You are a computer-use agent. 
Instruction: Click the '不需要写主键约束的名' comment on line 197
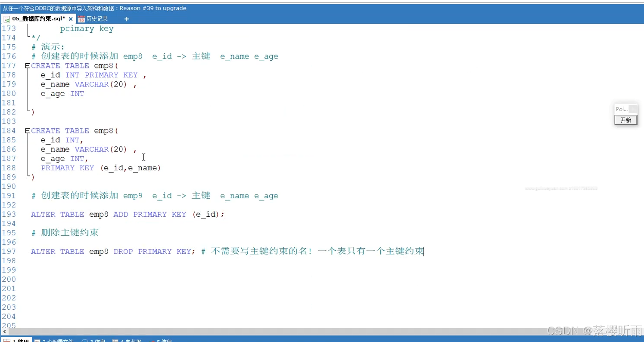pyautogui.click(x=259, y=252)
